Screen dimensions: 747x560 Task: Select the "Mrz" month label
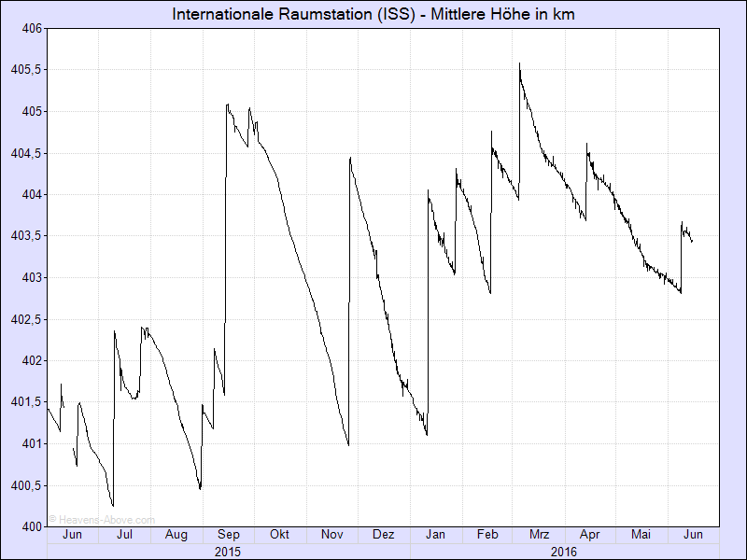540,535
